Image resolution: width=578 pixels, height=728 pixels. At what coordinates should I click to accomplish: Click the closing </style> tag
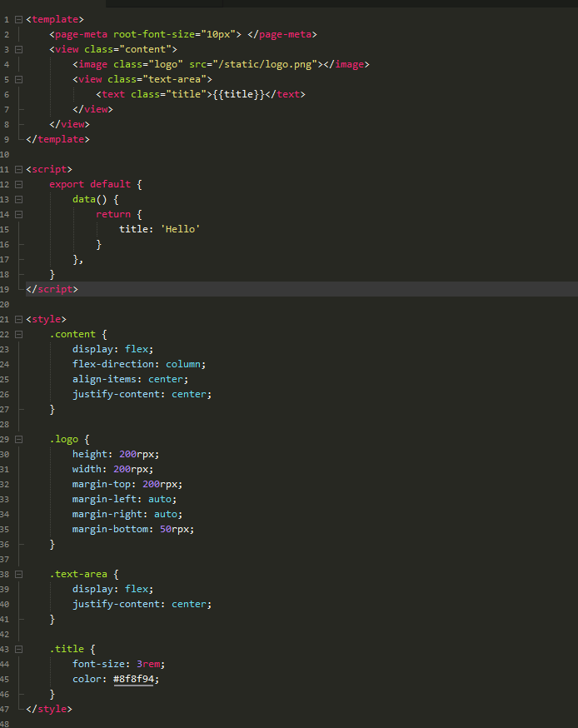click(49, 709)
